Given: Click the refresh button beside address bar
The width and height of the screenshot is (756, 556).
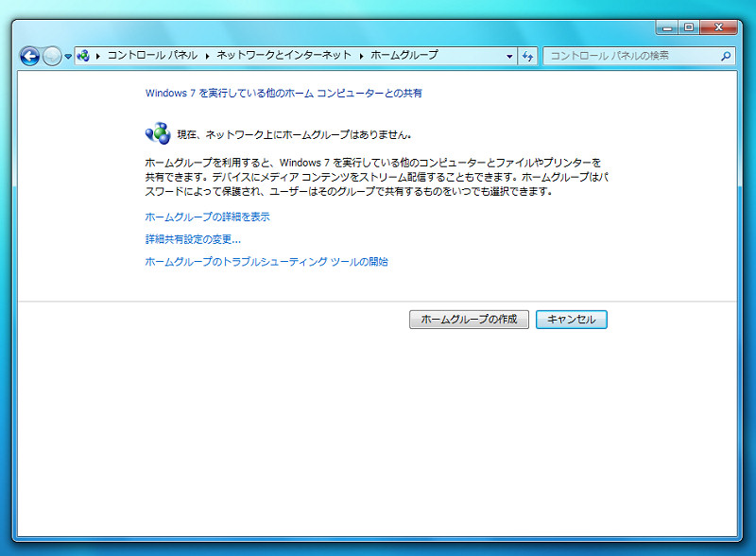Looking at the screenshot, I should point(528,57).
